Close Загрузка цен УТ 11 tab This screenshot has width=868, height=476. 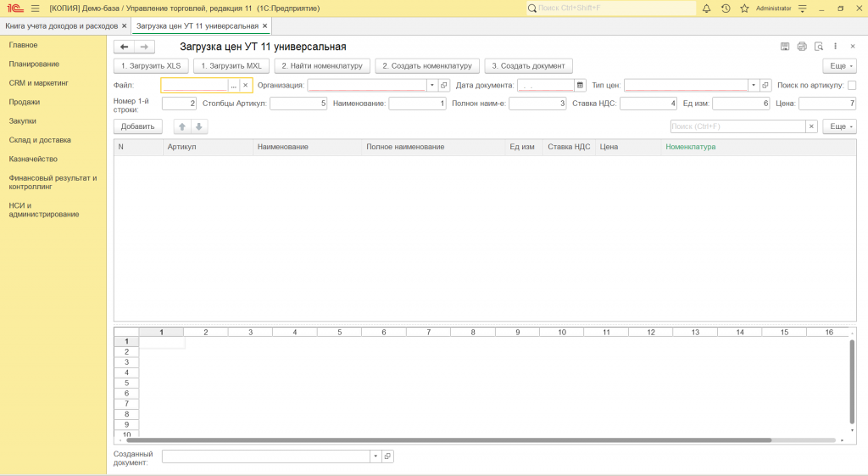point(265,26)
